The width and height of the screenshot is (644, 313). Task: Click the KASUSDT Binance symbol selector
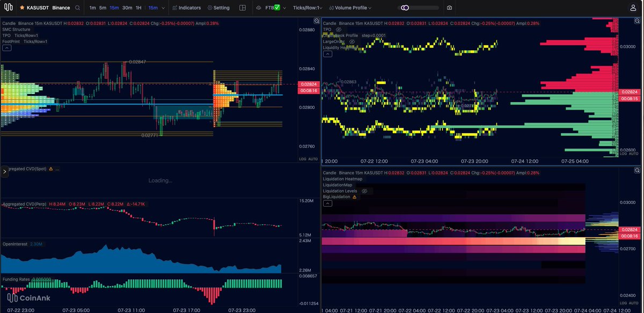coord(48,8)
